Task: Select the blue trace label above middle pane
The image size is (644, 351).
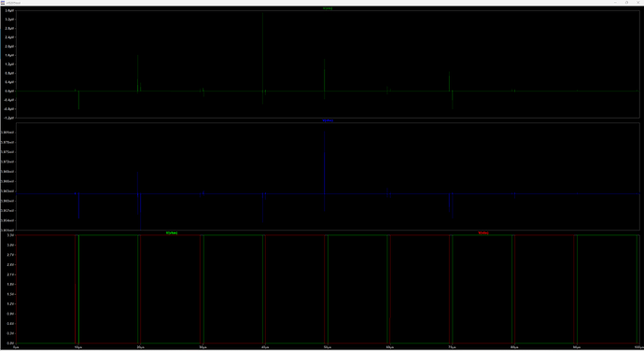Action: click(328, 120)
